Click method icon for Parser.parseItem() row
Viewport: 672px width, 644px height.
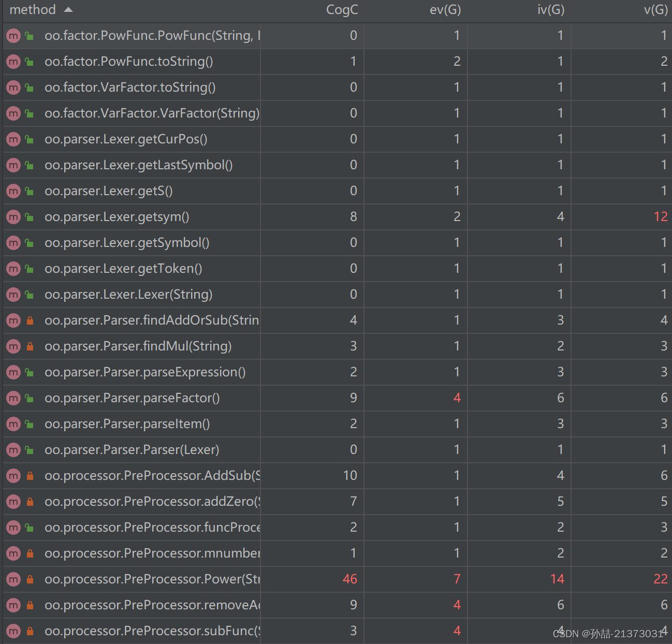[x=13, y=424]
